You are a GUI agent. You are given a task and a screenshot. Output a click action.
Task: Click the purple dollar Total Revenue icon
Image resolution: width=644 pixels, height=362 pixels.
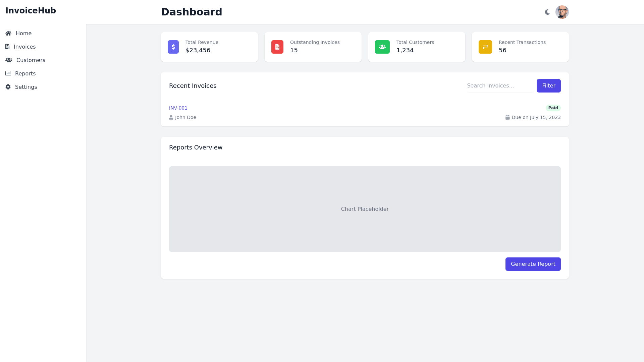tap(173, 47)
